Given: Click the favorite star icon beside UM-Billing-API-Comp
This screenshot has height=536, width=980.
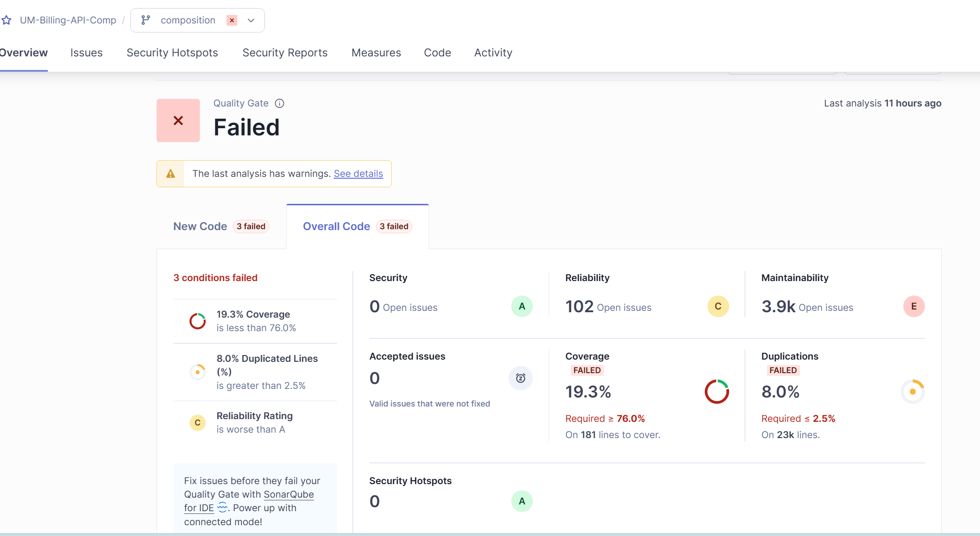Looking at the screenshot, I should click(6, 20).
